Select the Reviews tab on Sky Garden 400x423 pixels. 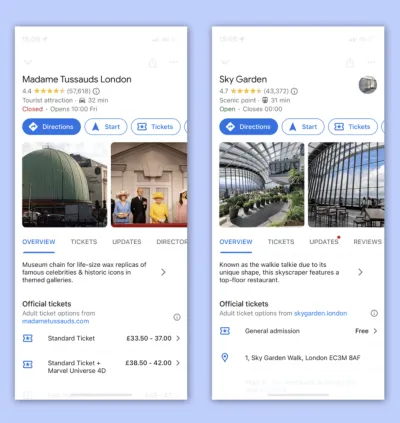point(367,242)
